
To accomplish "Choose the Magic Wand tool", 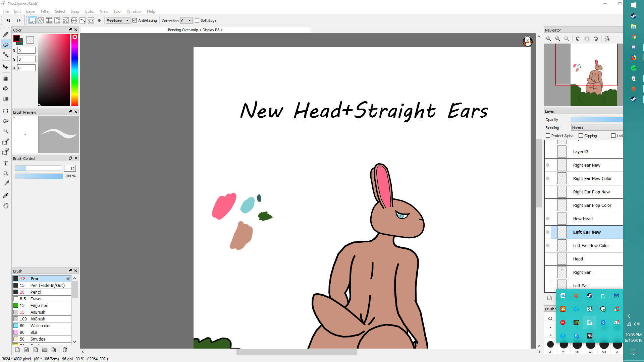I will pyautogui.click(x=6, y=131).
